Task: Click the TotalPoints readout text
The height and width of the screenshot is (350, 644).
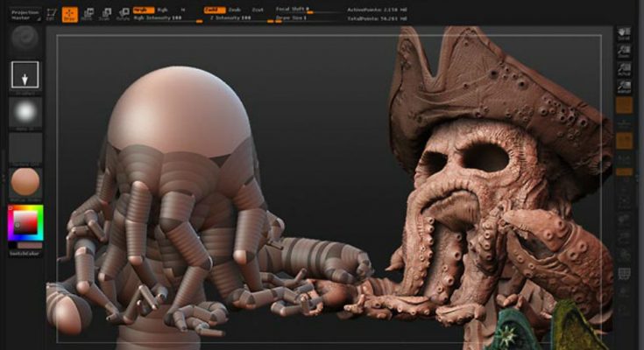Action: click(x=377, y=18)
